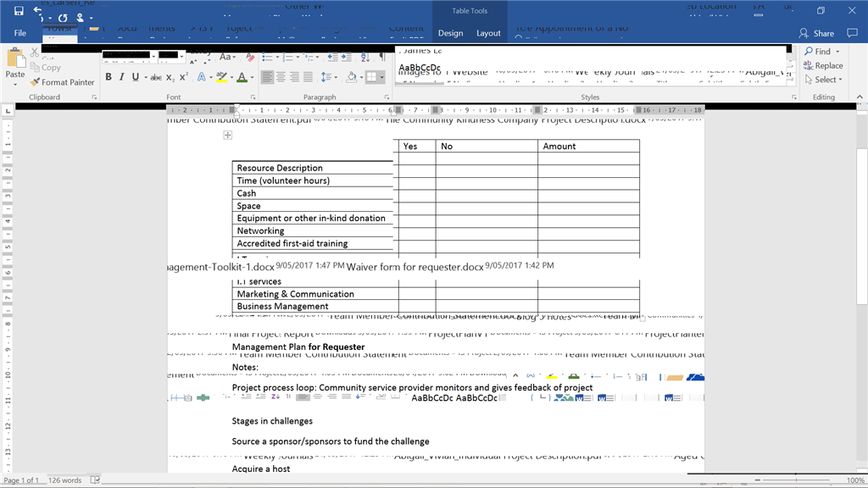Apply Text Effects glowing A
Image resolution: width=868 pixels, height=488 pixels.
(x=202, y=77)
